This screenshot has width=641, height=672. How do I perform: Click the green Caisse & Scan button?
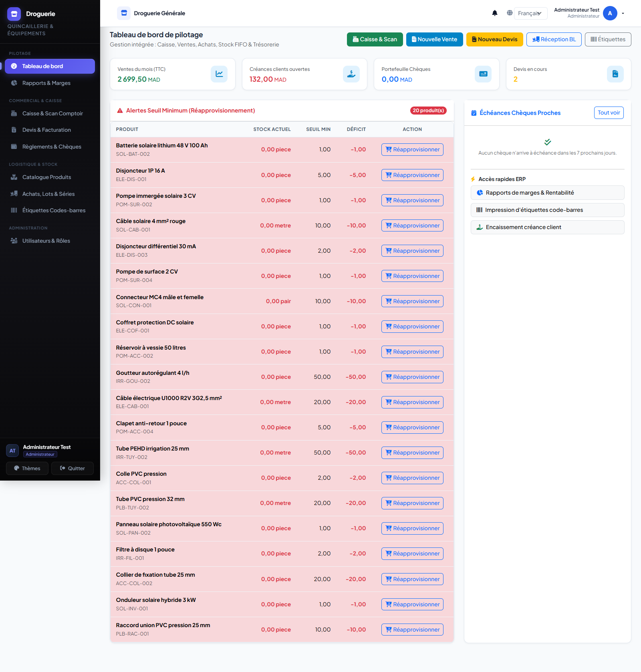click(x=375, y=39)
